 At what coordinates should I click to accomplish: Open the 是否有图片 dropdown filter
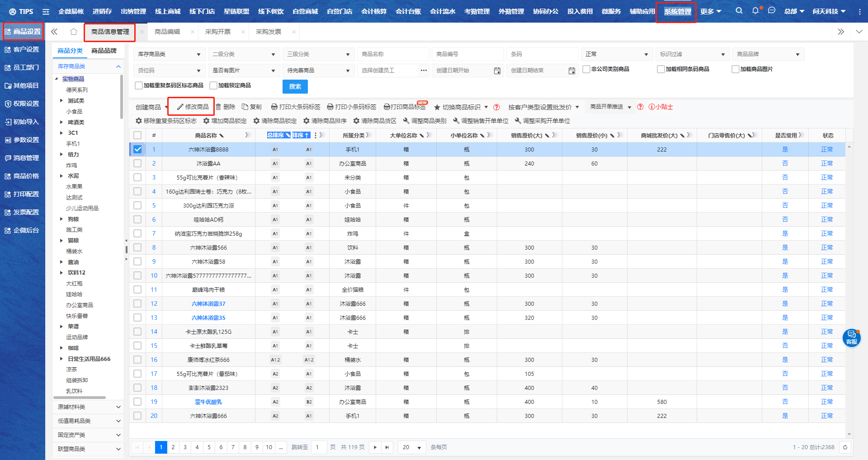coord(244,71)
